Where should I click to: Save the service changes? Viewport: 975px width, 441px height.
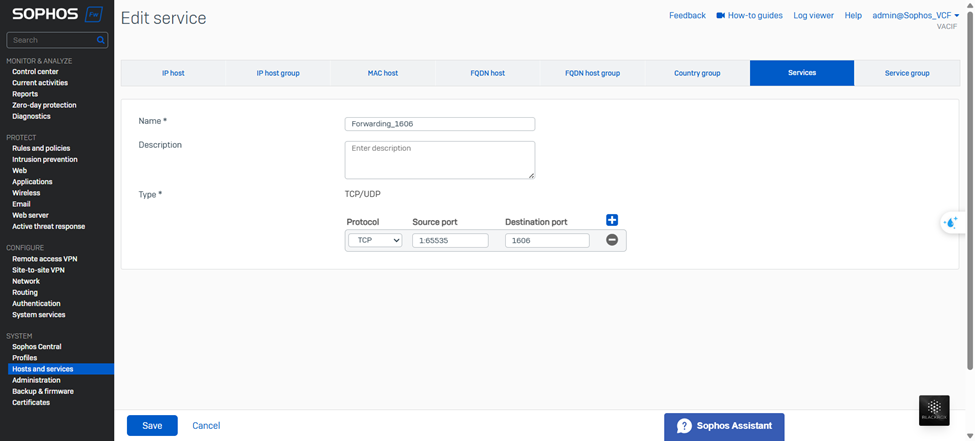[x=152, y=426]
